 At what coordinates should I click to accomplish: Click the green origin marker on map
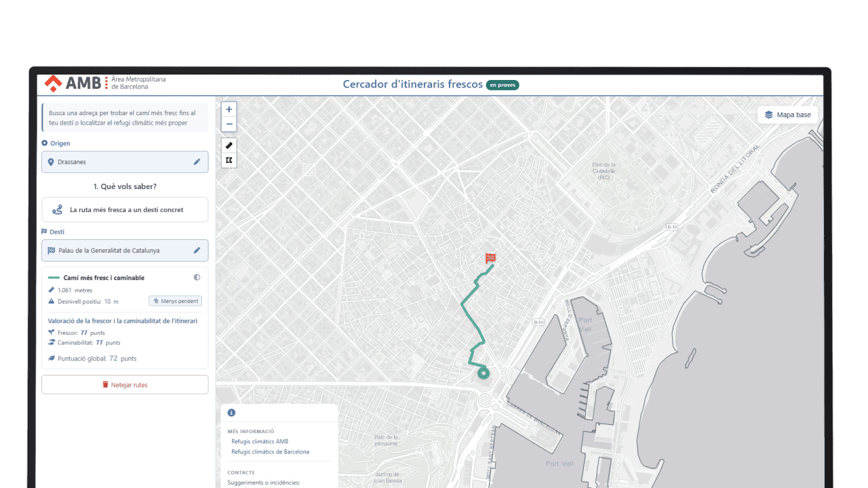(x=483, y=373)
